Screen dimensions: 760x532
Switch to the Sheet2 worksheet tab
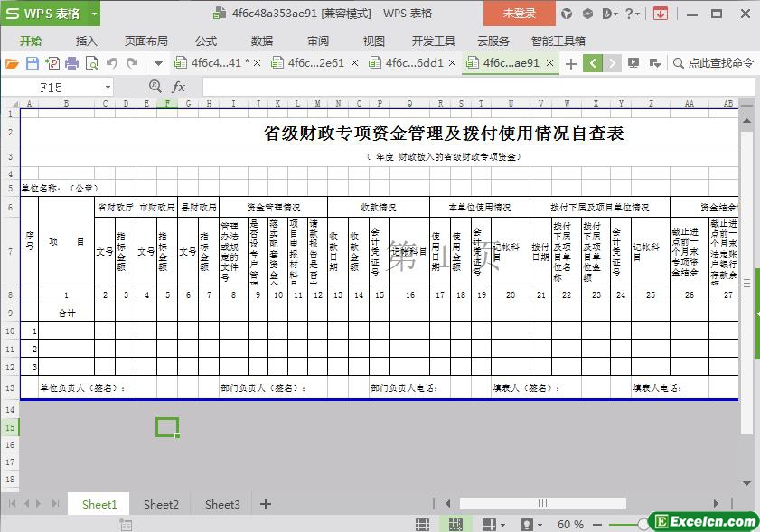coord(161,504)
